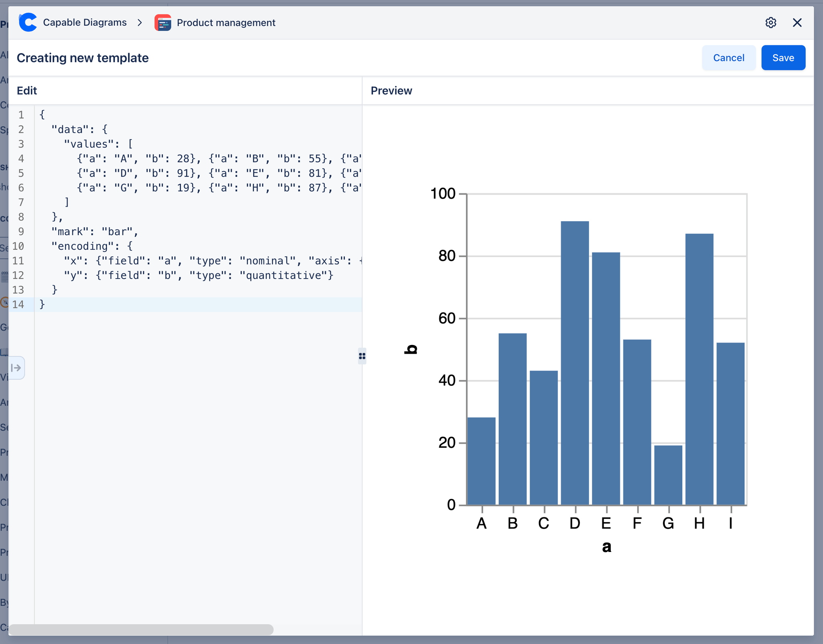Click the horizontal scrollbar in editor
This screenshot has width=823, height=644.
[141, 629]
